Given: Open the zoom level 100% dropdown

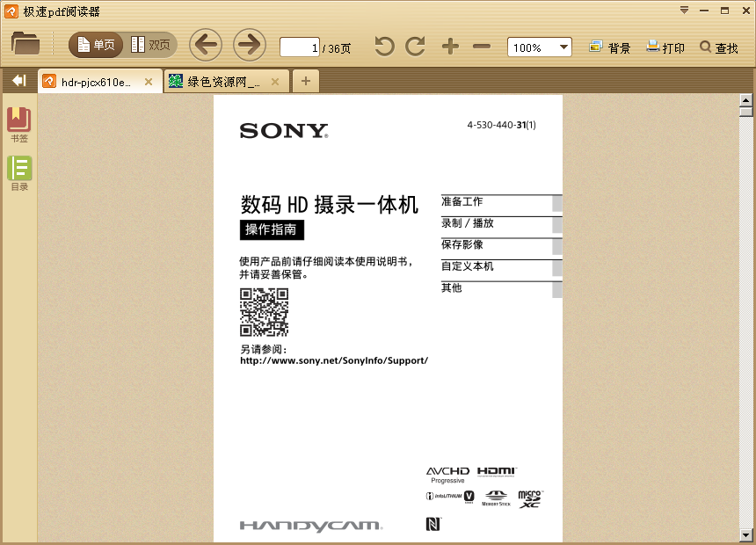Looking at the screenshot, I should pos(563,47).
